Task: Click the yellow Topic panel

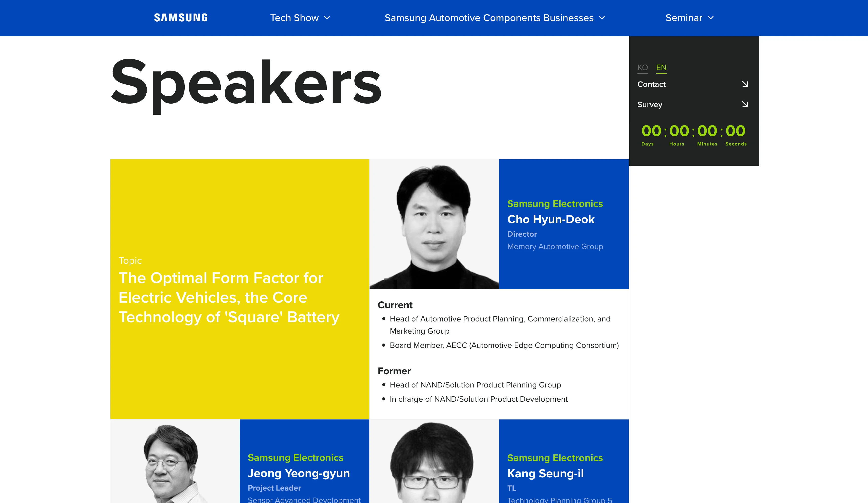Action: coord(239,289)
